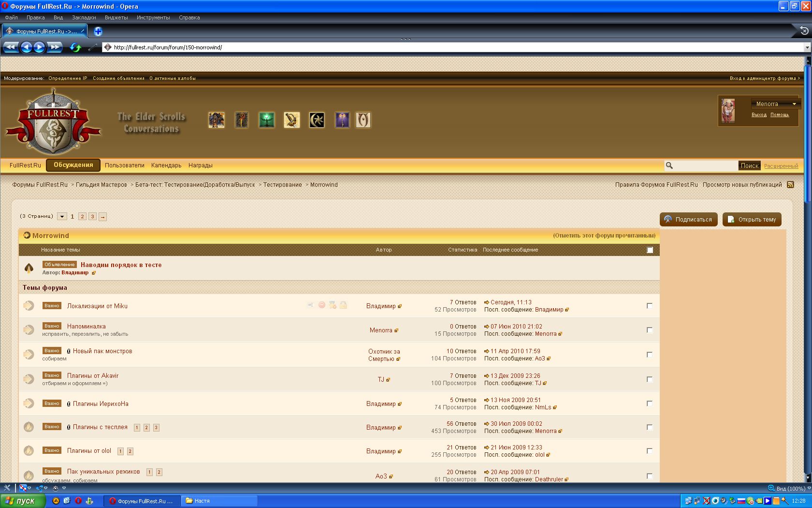Screen dimensions: 812x508
Task: Check the box for Плагины от olol
Action: tap(650, 451)
